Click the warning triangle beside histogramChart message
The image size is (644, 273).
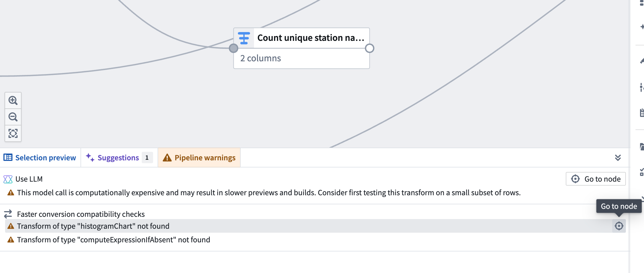tap(10, 226)
